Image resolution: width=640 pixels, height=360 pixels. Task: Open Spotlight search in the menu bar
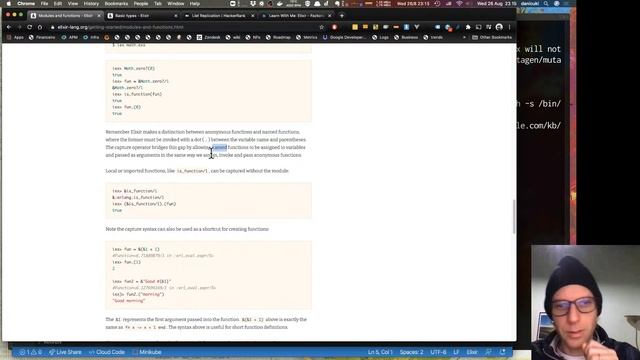(x=546, y=4)
